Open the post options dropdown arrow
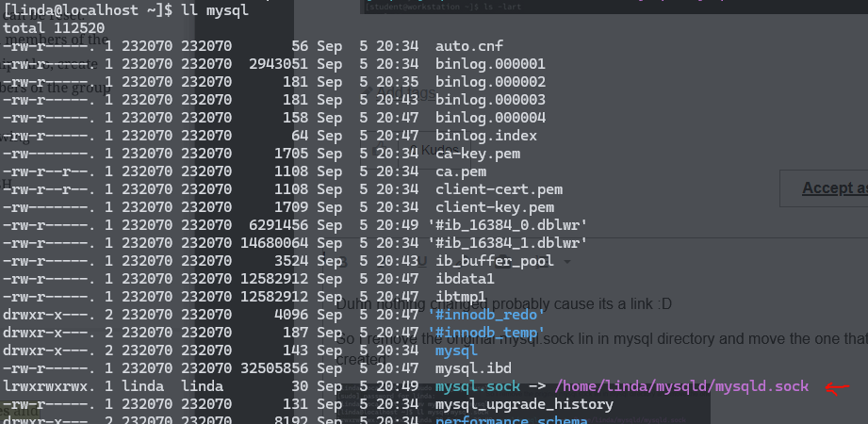The height and width of the screenshot is (424, 868). [x=566, y=261]
